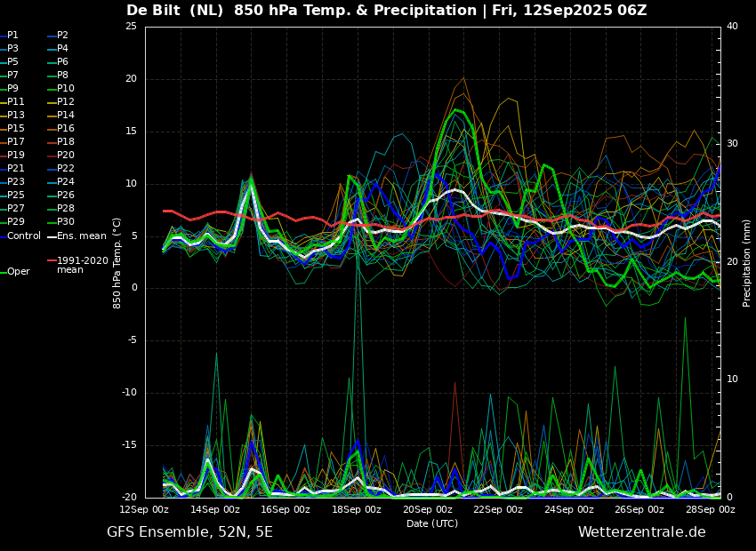Click the Wetterzentrale.de watermark text
The image size is (756, 551).
click(642, 532)
